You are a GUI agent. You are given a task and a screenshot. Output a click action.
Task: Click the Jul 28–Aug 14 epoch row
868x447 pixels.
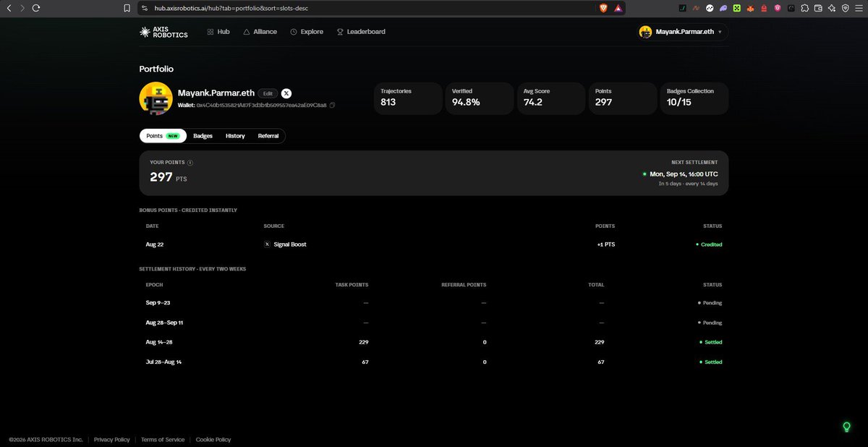pyautogui.click(x=434, y=362)
